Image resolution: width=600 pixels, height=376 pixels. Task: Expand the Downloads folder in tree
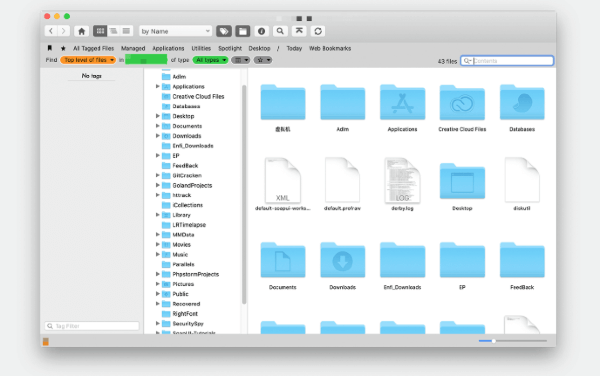click(x=157, y=136)
